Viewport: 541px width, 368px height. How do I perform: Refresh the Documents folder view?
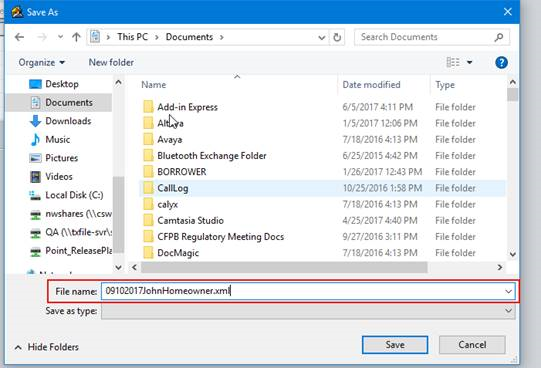click(337, 37)
